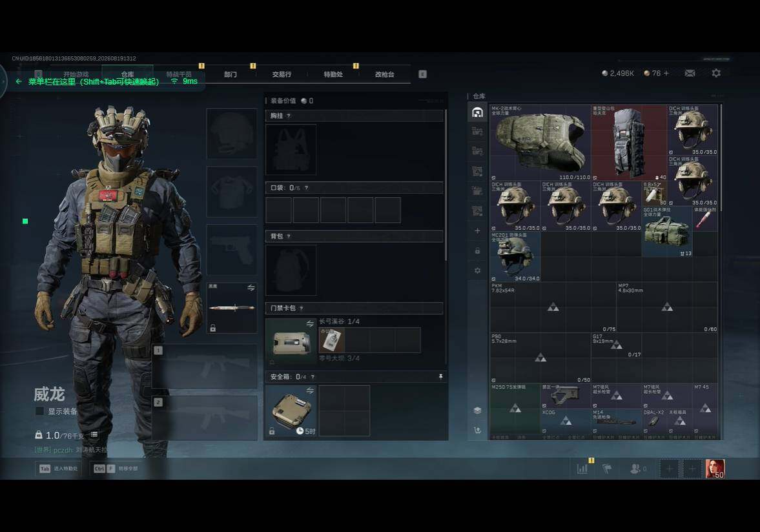760x532 pixels.
Task: Open the player avatar at bottom right
Action: click(x=715, y=469)
